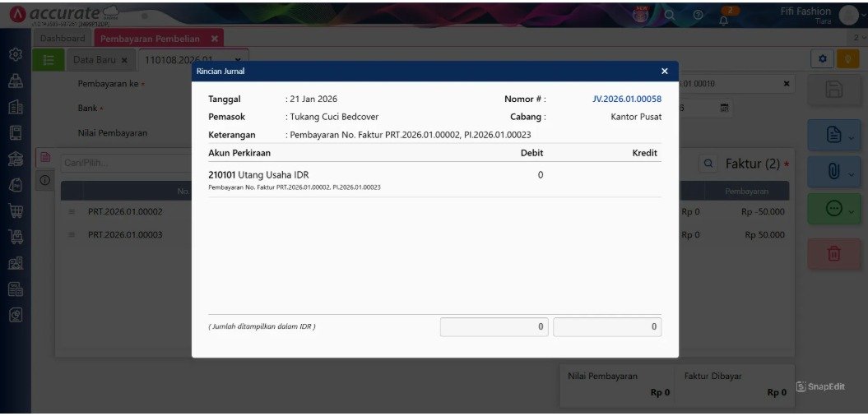
Task: Switch to the Dashboard tab
Action: 63,39
